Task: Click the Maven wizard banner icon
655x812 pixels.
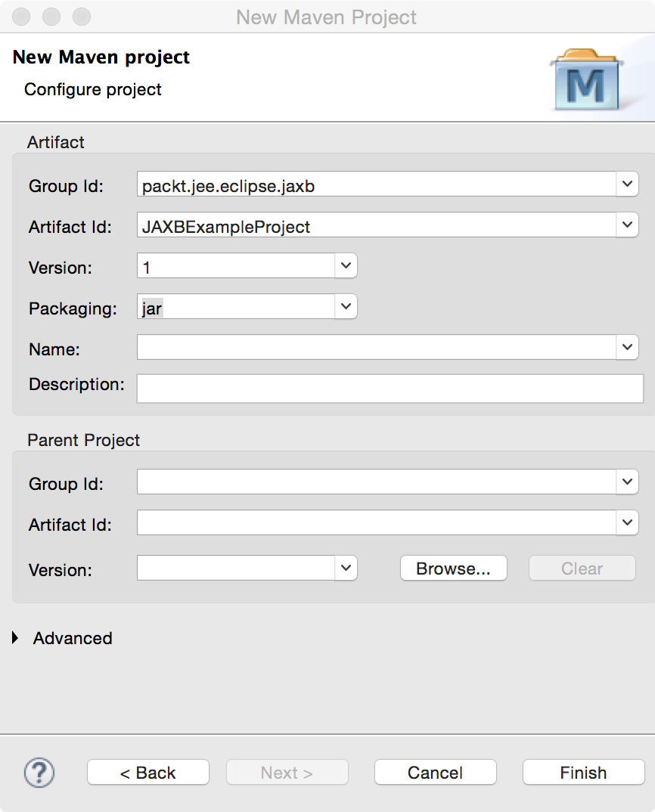Action: [585, 81]
